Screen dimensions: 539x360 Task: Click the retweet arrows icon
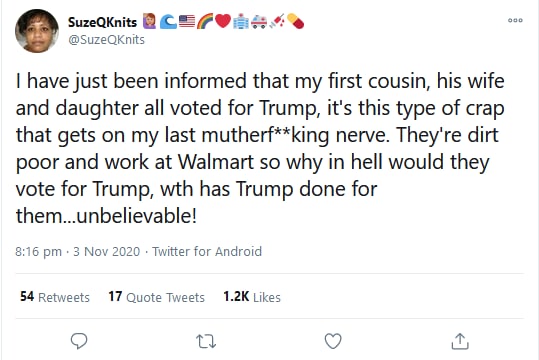click(x=206, y=341)
